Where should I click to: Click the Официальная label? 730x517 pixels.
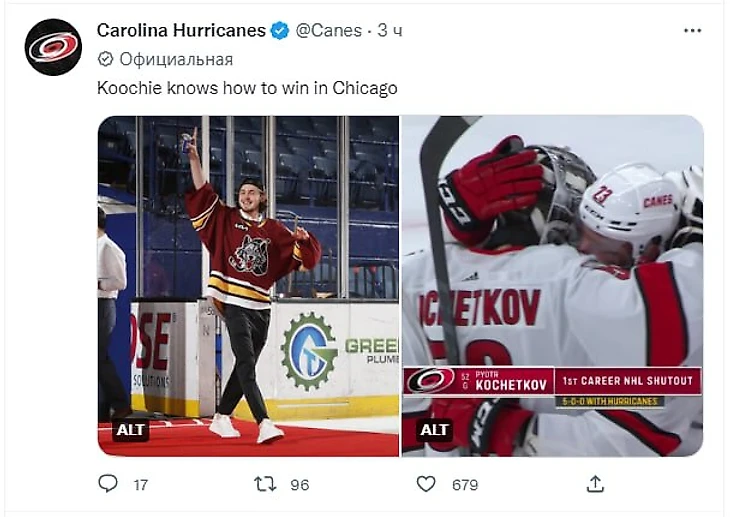coord(176,59)
